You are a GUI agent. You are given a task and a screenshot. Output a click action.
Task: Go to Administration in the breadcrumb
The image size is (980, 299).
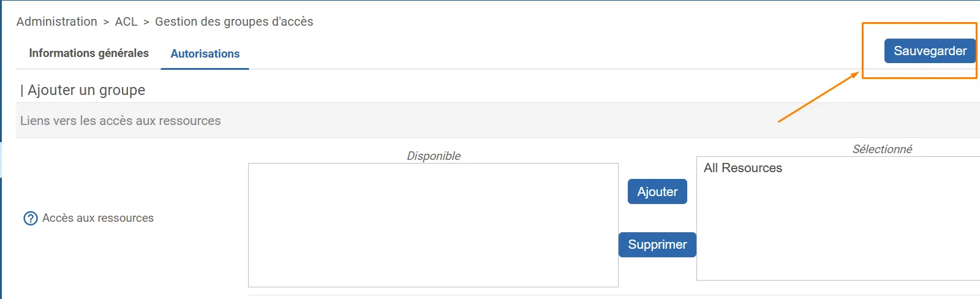57,21
